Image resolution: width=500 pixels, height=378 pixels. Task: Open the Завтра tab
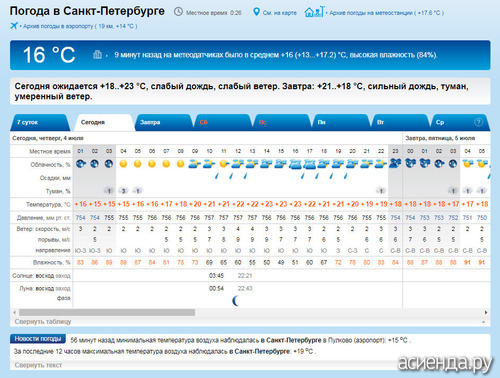pos(163,122)
